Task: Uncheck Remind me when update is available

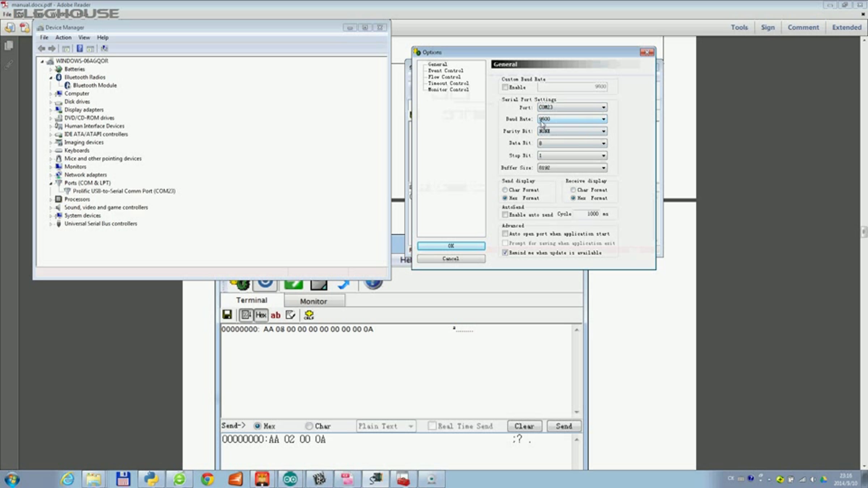Action: coord(505,253)
